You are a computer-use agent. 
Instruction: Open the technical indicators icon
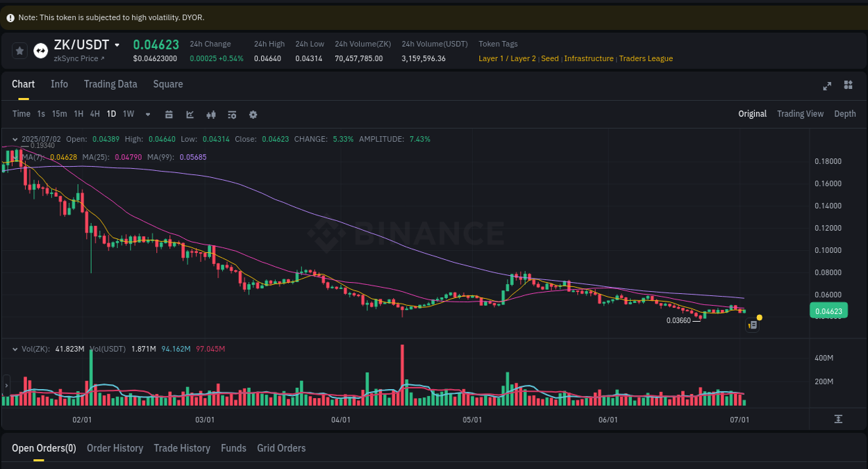click(x=232, y=114)
